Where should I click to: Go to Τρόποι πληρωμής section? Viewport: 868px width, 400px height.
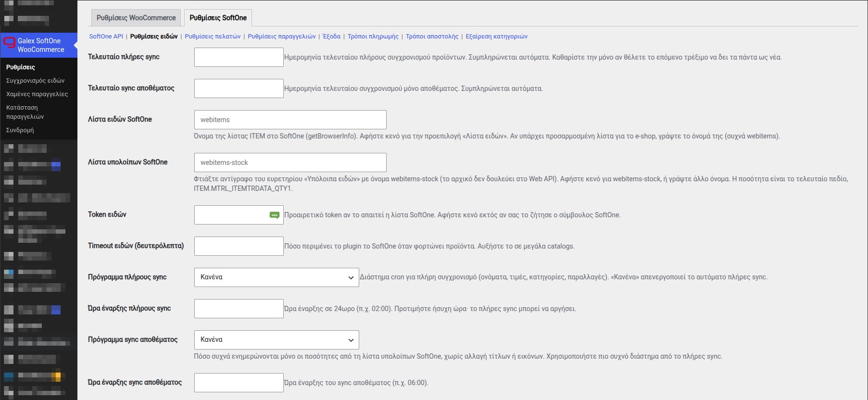373,37
